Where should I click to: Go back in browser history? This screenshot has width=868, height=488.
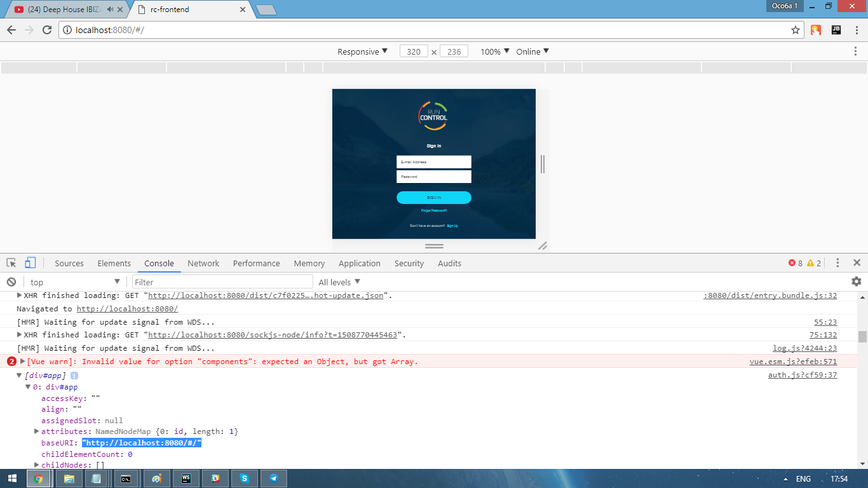click(11, 30)
